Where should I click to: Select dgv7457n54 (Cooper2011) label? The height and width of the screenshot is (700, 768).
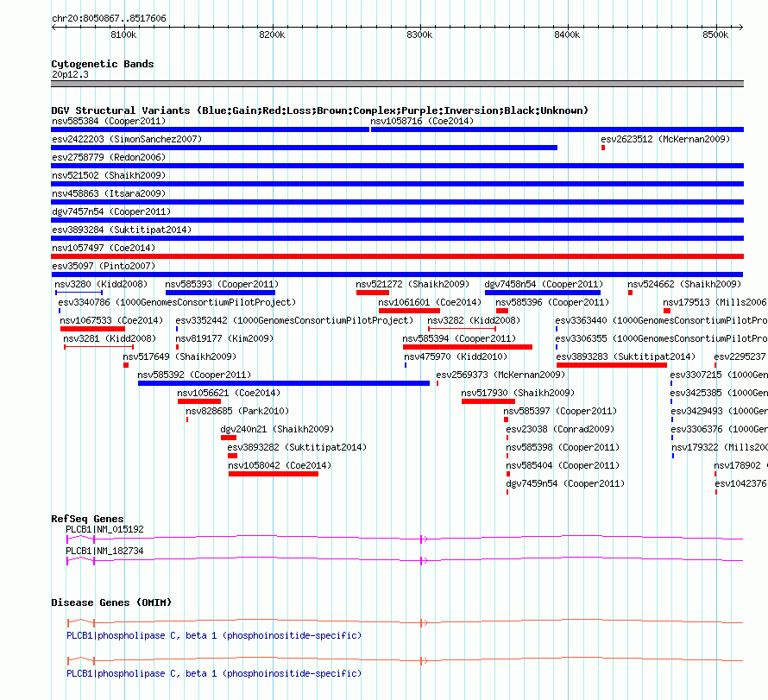[111, 211]
